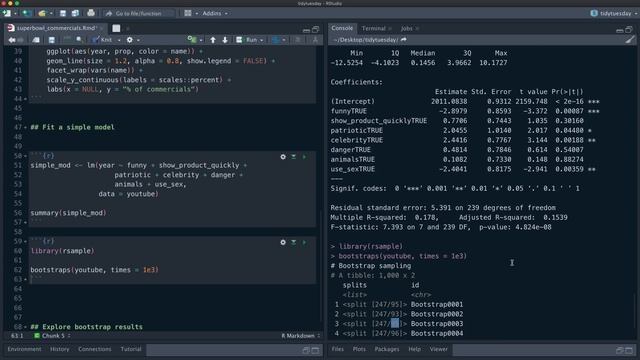Go back to previous source location
Screen dimensions: 640x360
[x=12, y=40]
